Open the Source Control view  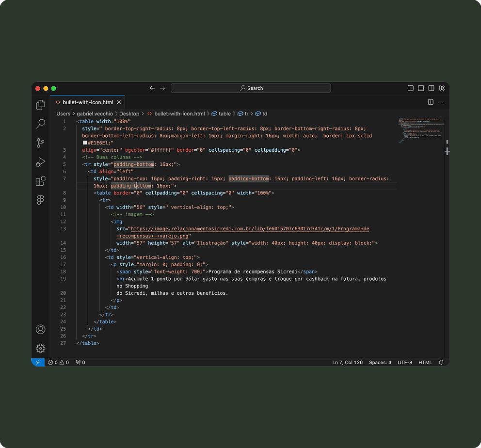[41, 143]
